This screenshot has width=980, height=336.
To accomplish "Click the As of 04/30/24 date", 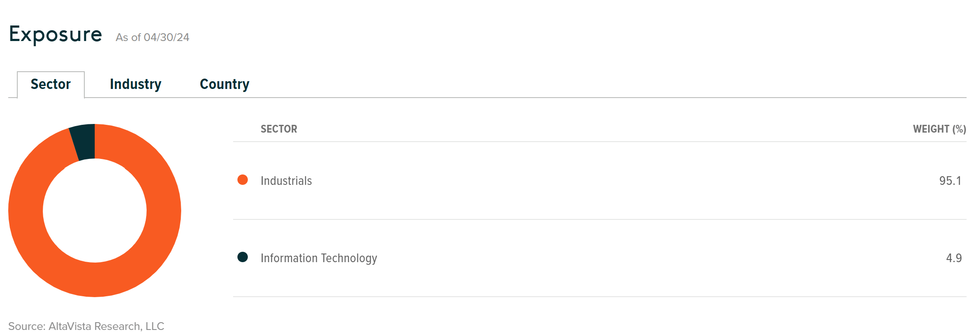I will 152,37.
